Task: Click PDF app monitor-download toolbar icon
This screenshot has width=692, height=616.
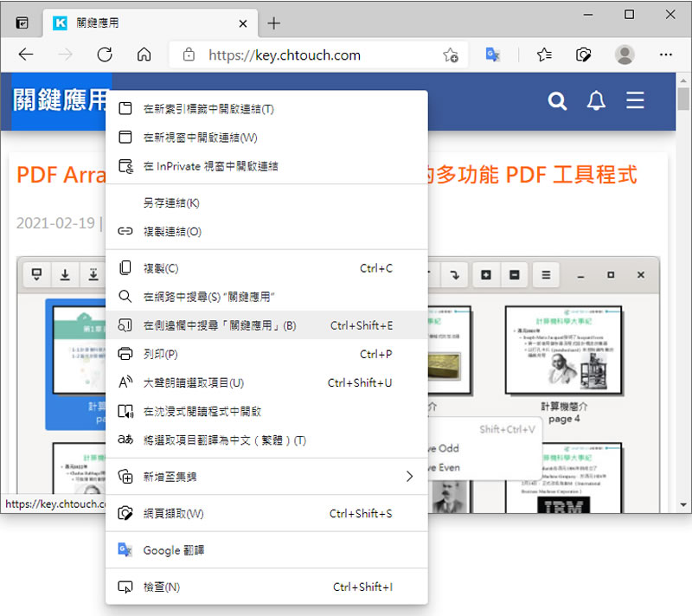Action: (x=37, y=275)
